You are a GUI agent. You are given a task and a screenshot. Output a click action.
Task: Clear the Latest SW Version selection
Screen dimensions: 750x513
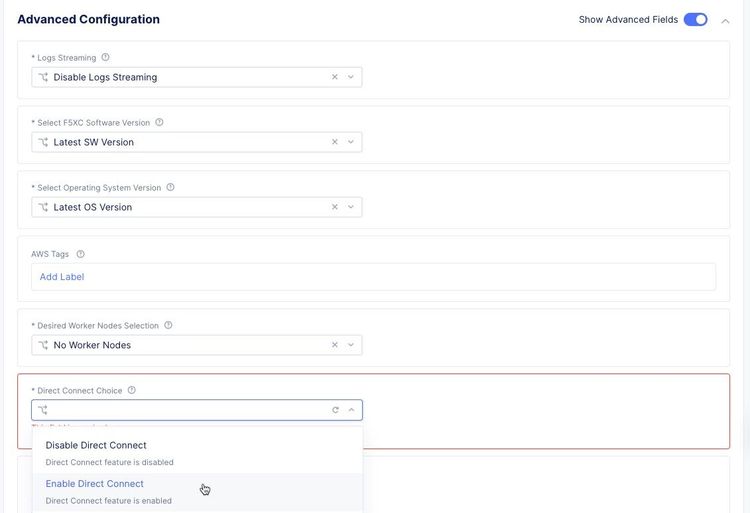tap(335, 142)
